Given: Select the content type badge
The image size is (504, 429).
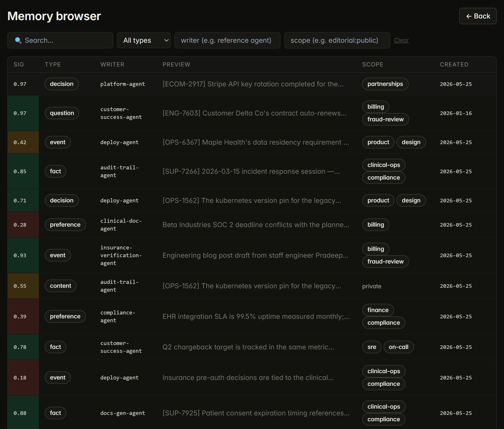Looking at the screenshot, I should click(60, 286).
